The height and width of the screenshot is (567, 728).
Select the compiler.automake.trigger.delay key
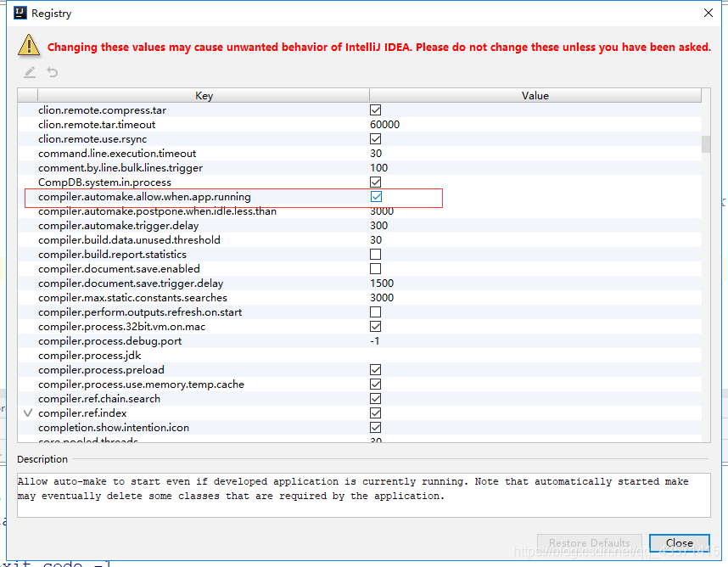click(x=119, y=226)
